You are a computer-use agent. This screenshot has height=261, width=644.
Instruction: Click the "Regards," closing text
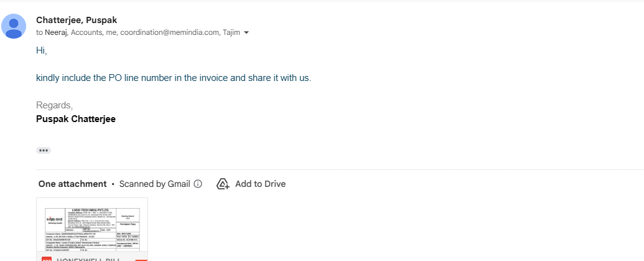click(54, 105)
